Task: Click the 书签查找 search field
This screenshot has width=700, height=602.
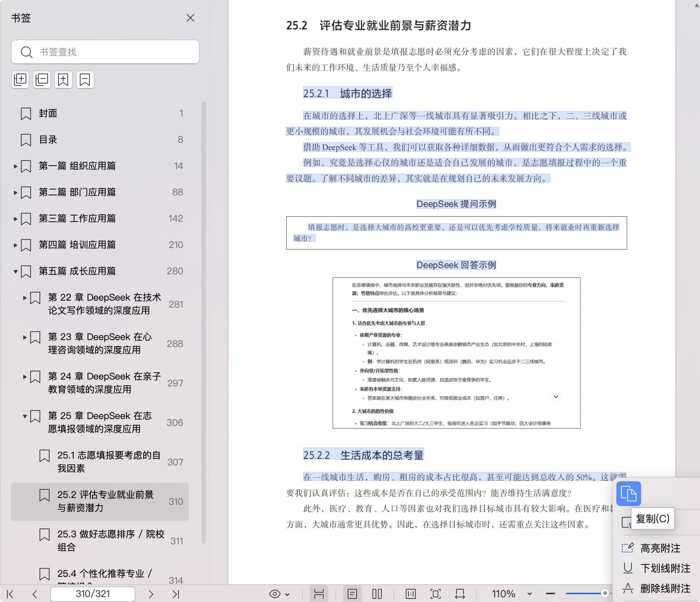Action: pyautogui.click(x=105, y=52)
